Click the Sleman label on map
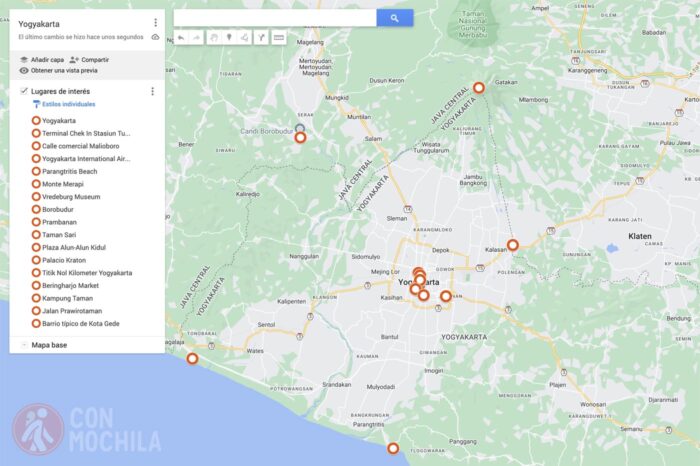Screen dimensions: 700x466 tap(397, 218)
